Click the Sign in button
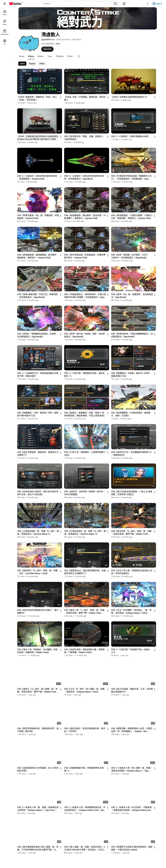The image size is (166, 868). [x=157, y=4]
